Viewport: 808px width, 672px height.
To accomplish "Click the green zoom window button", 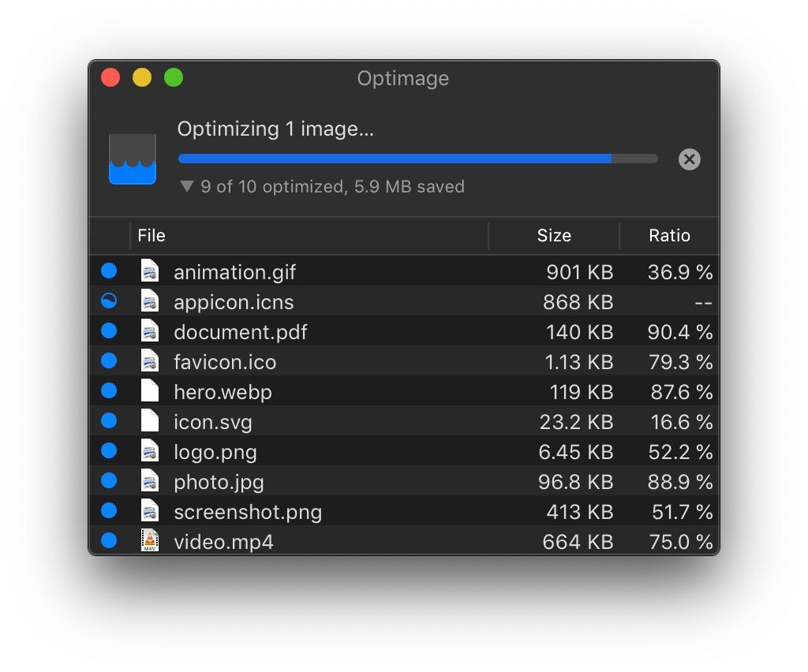I will (174, 78).
